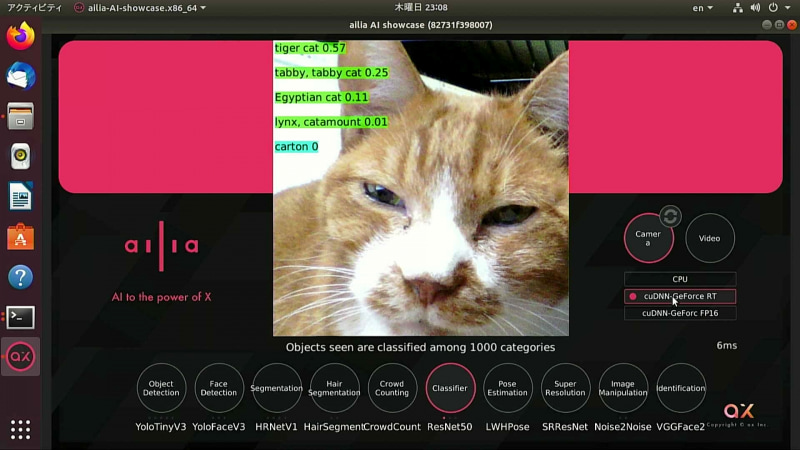
Task: Click the ResNet50 model name
Action: pyautogui.click(x=449, y=427)
